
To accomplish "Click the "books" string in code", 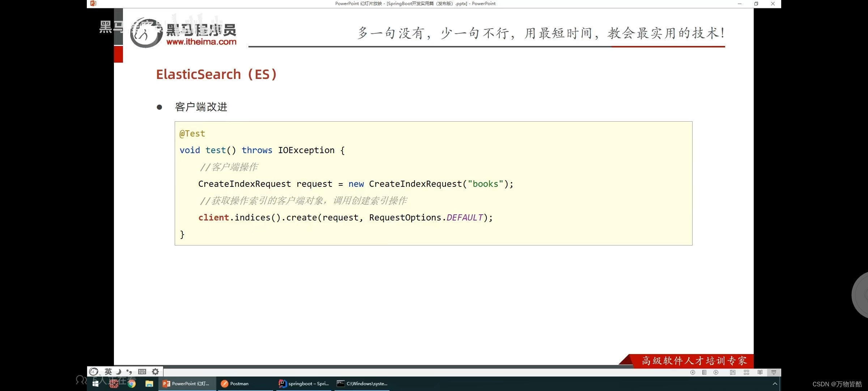I will pyautogui.click(x=485, y=184).
